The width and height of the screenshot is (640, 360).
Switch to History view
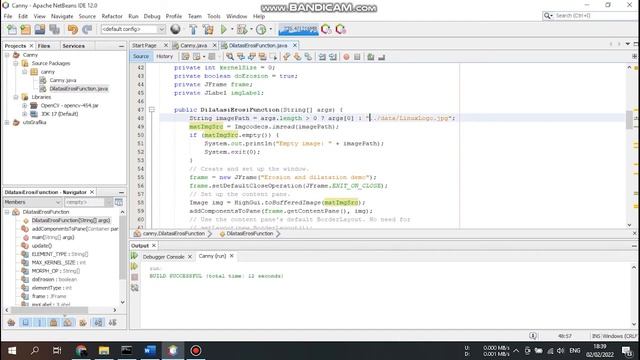pyautogui.click(x=164, y=56)
